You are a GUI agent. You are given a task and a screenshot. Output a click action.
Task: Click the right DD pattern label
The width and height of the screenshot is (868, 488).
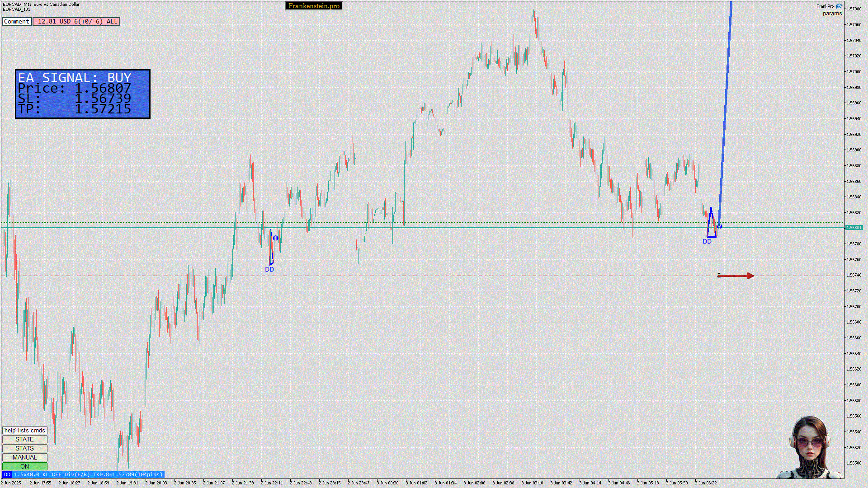(707, 241)
